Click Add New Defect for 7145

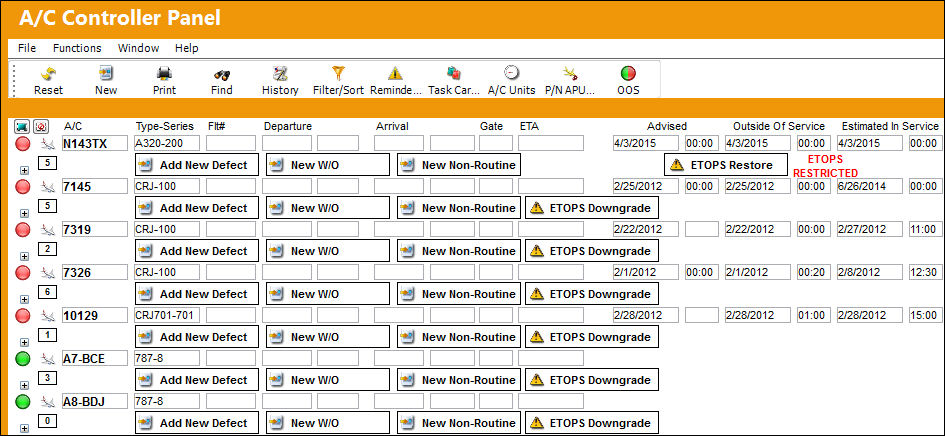tap(196, 208)
